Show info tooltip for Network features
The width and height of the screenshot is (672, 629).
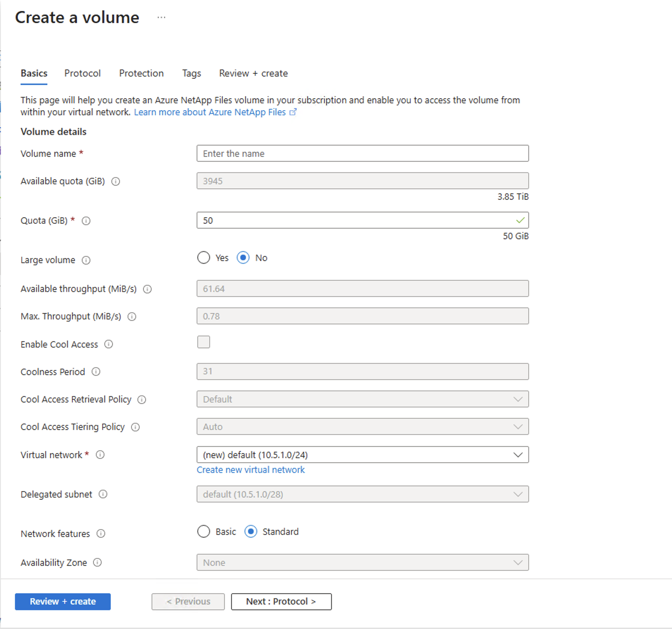tap(101, 534)
